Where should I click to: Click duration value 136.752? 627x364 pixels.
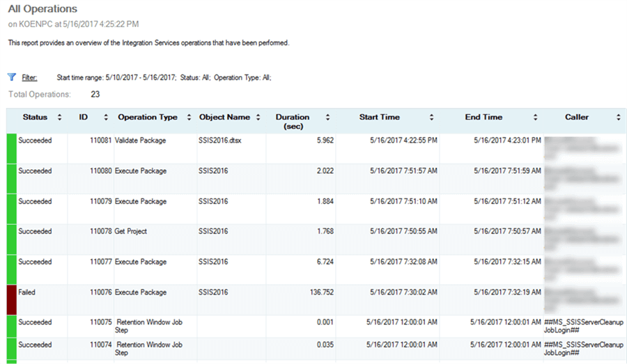pos(320,292)
